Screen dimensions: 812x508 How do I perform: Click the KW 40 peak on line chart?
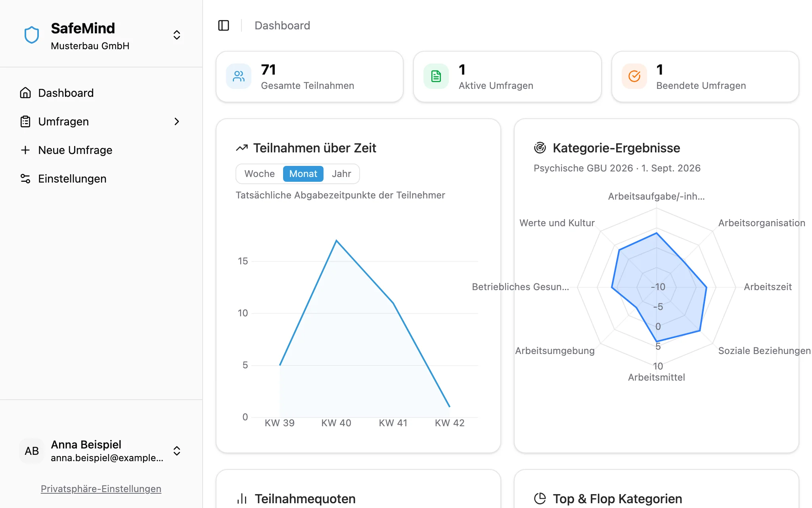pyautogui.click(x=336, y=241)
